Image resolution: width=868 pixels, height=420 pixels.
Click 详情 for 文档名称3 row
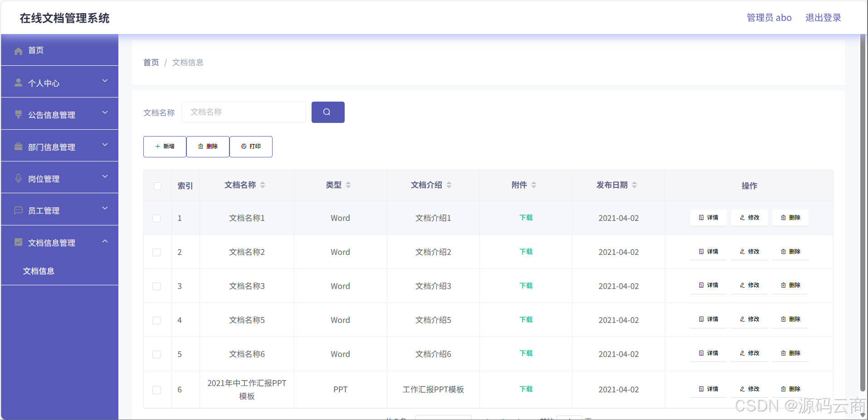coord(708,285)
